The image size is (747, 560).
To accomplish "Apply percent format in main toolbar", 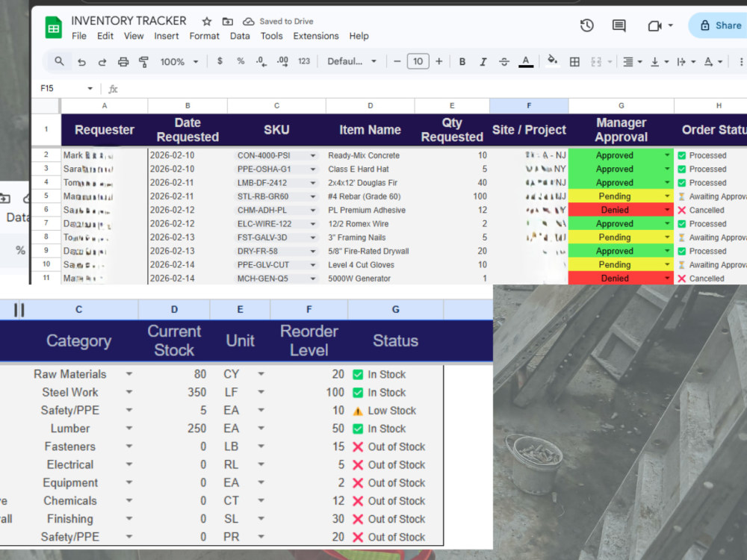I will click(241, 61).
